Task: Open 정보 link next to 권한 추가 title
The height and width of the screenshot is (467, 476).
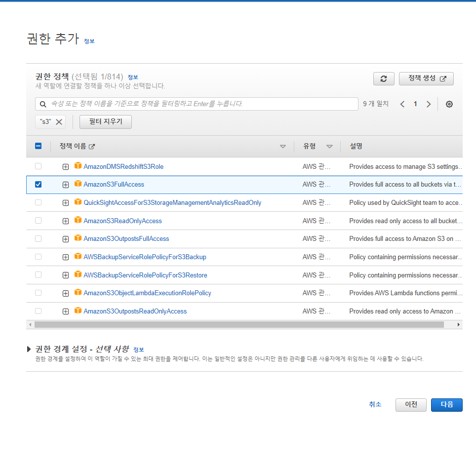Action: click(89, 41)
